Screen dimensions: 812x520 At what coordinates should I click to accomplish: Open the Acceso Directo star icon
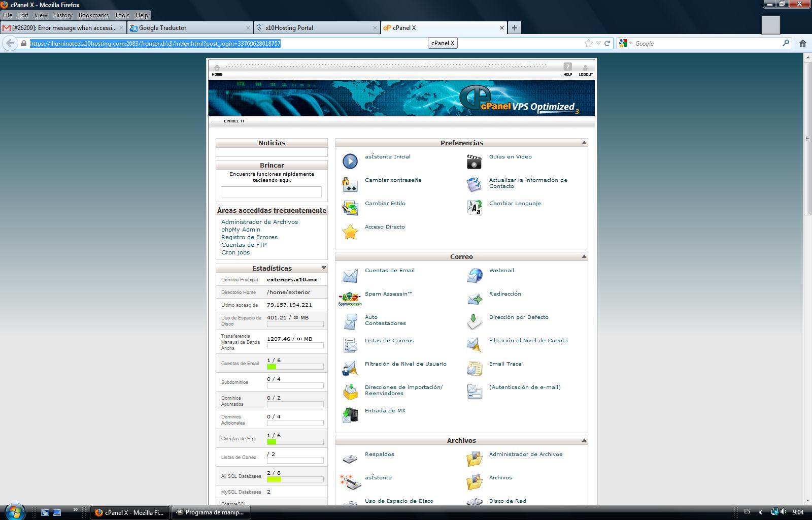[x=350, y=232]
